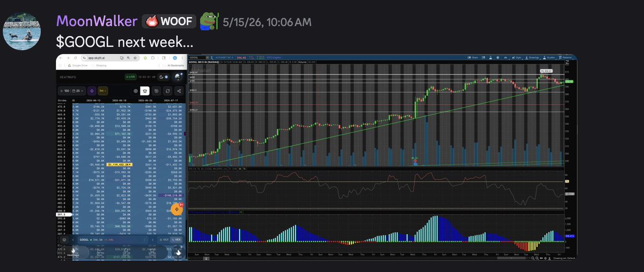Click the 397.5 strike price marker
This screenshot has width=644, height=272.
click(x=64, y=215)
